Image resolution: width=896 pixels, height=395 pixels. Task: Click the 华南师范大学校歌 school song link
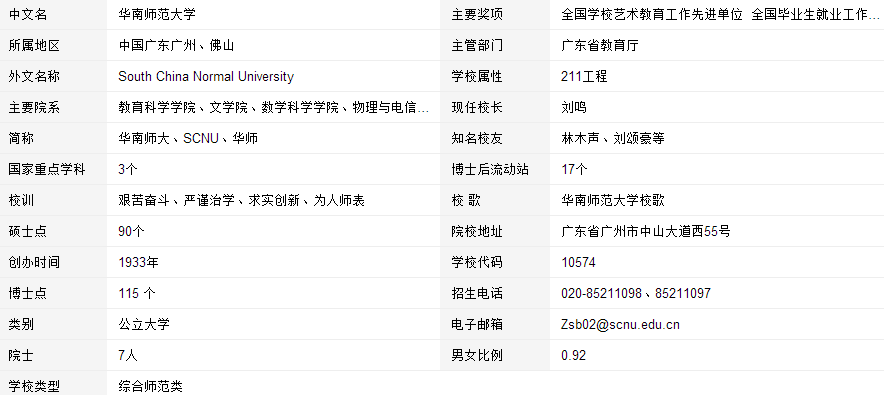[613, 201]
